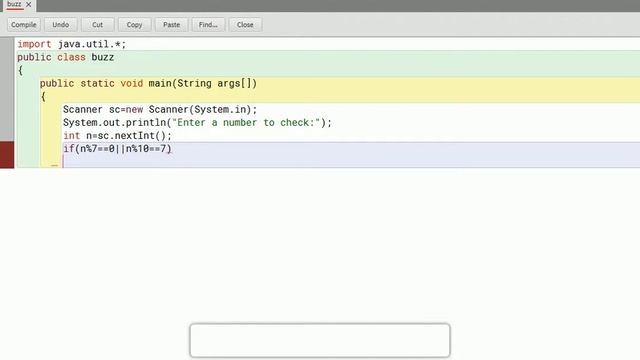The image size is (640, 360).
Task: Click the 'Enter a number to check:' string
Action: pos(246,122)
